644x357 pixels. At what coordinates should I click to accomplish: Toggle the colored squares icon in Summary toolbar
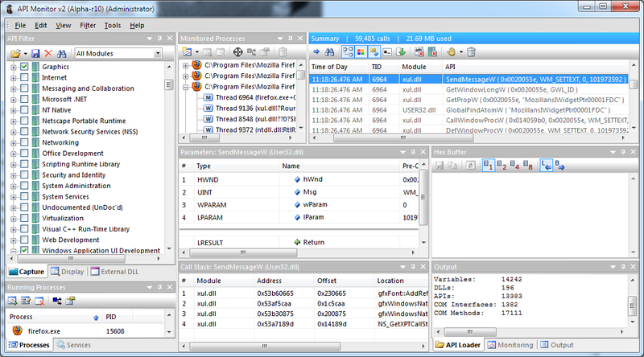click(x=361, y=51)
